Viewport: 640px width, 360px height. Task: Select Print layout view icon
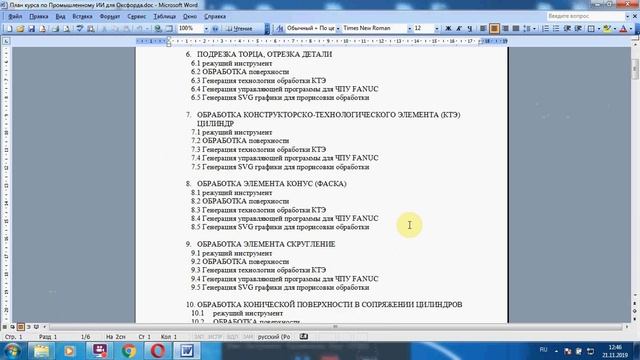[20, 327]
